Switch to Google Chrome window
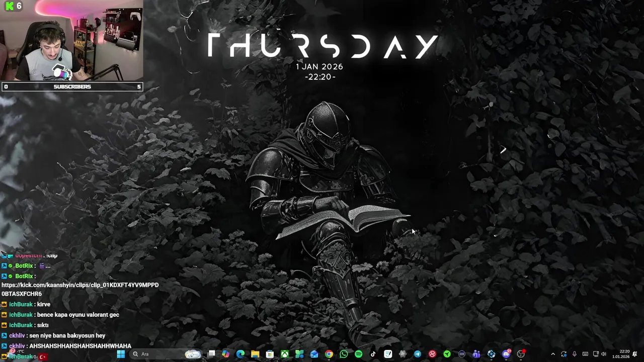This screenshot has height=362, width=644. pyautogui.click(x=329, y=354)
